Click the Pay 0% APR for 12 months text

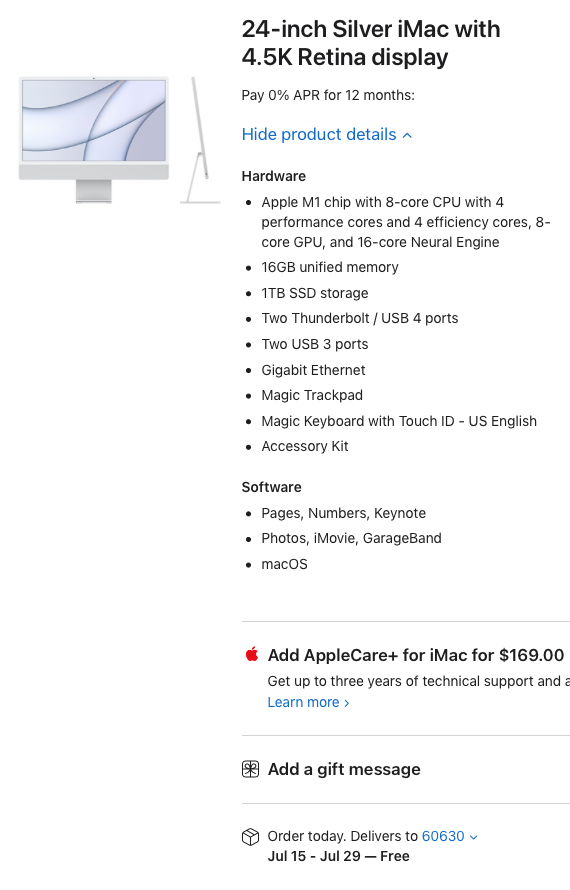(x=328, y=95)
